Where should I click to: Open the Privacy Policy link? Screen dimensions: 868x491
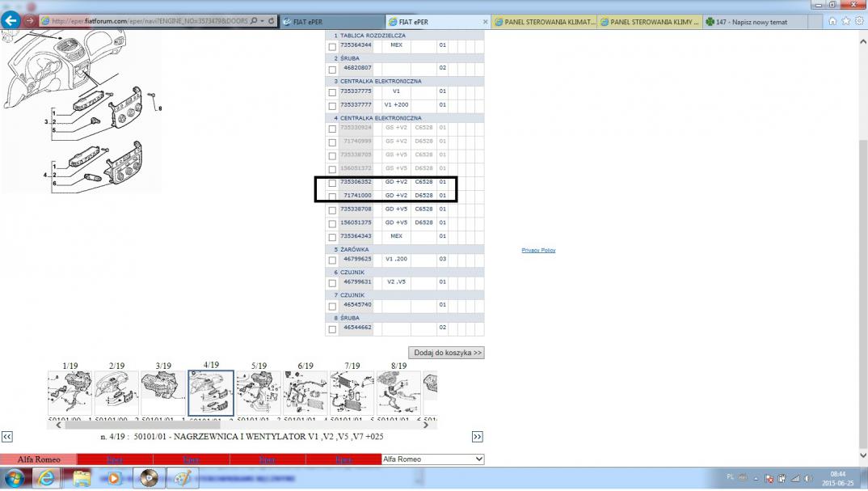[x=538, y=251]
